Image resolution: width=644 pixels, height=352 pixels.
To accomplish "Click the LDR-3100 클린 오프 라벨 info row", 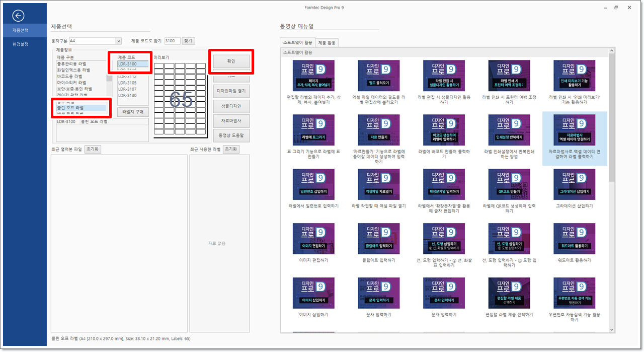I will [102, 121].
